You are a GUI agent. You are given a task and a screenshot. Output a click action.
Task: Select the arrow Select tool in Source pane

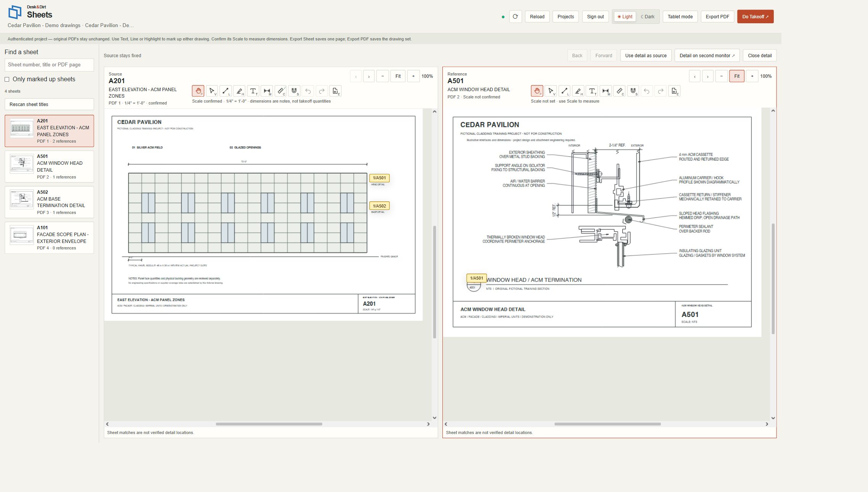pyautogui.click(x=212, y=91)
